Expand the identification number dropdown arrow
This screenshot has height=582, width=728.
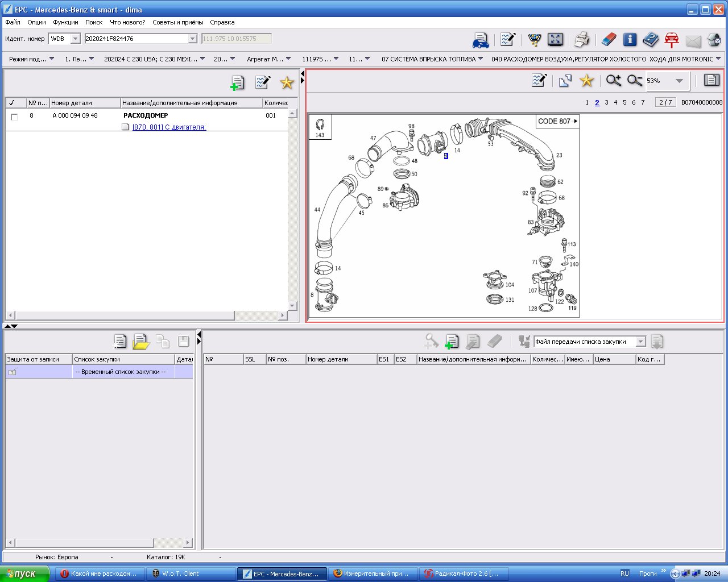pyautogui.click(x=192, y=39)
